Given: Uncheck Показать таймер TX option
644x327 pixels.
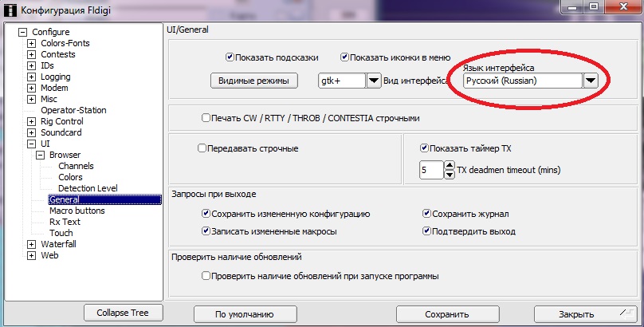Looking at the screenshot, I should (424, 148).
